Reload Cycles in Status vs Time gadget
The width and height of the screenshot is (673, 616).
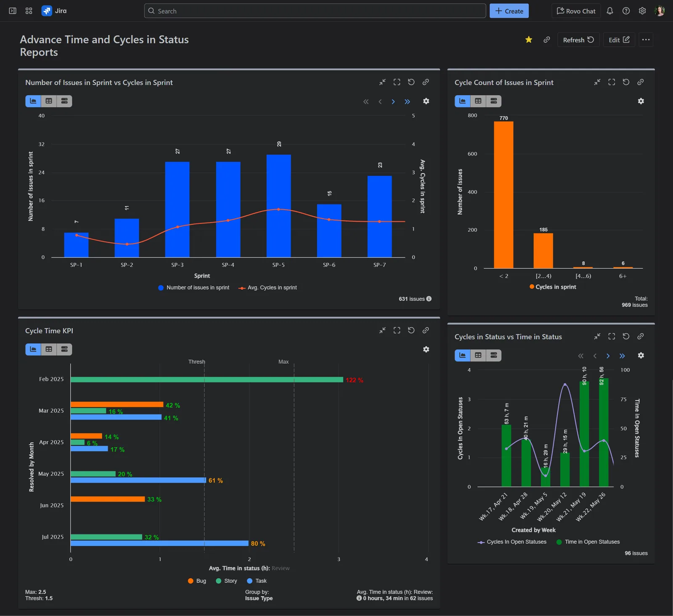(626, 336)
